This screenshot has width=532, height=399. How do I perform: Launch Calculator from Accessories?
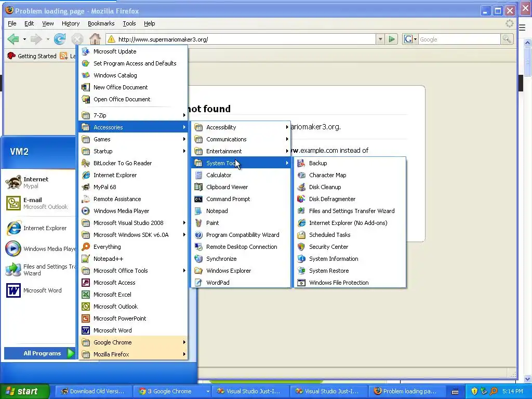pos(241,175)
